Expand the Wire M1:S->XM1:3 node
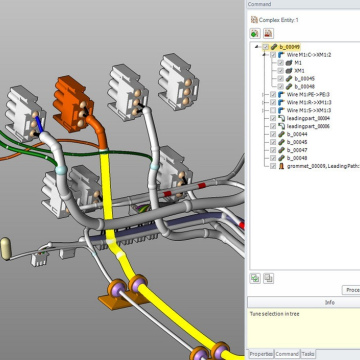 [264, 111]
